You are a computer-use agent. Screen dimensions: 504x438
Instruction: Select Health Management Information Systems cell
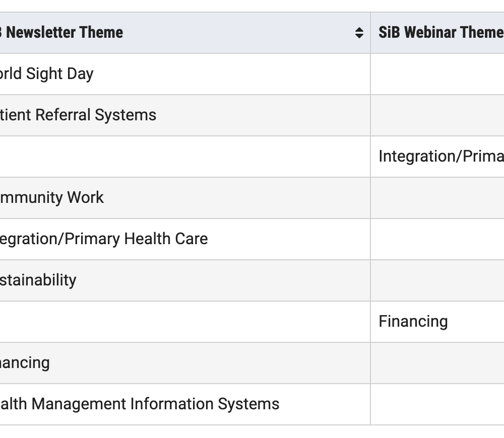click(x=185, y=404)
